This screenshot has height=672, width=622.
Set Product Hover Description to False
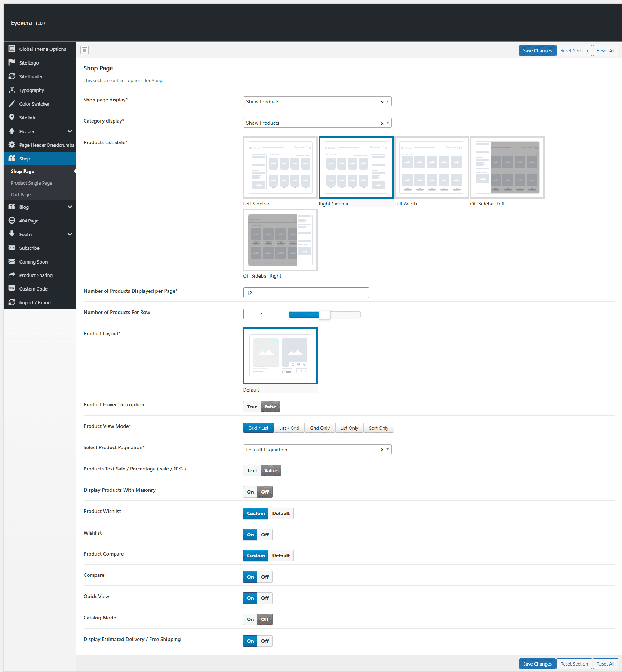coord(270,407)
